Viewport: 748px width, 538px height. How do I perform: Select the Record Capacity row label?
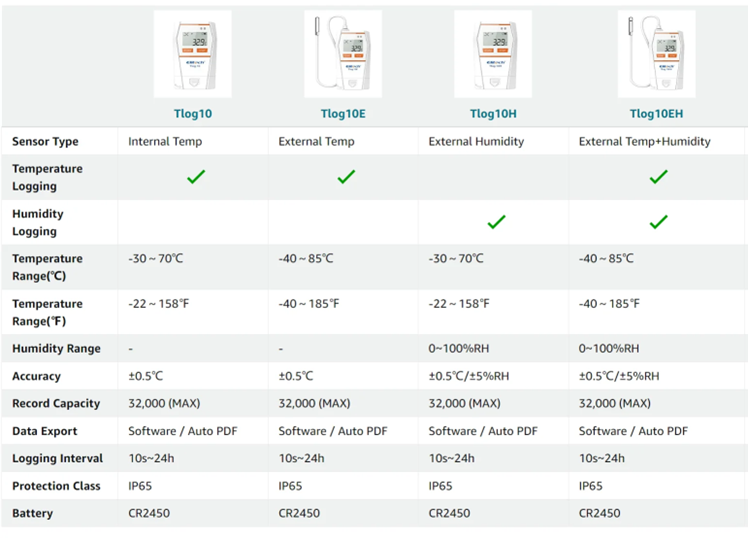(56, 404)
